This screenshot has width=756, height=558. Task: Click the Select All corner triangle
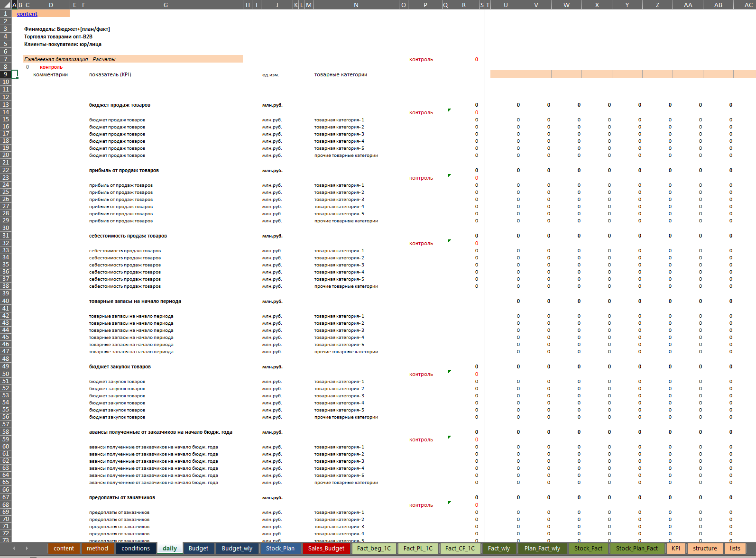click(5, 5)
